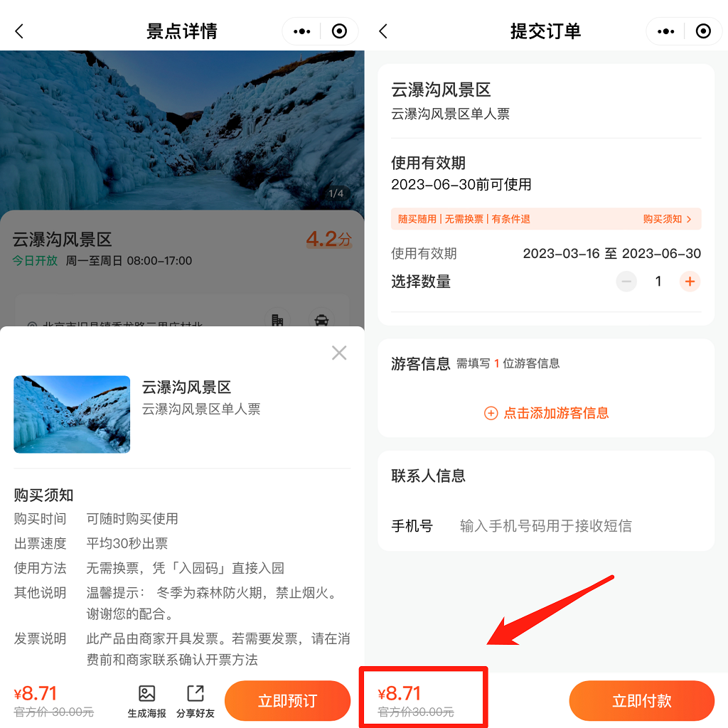Open the more options menu on 景点详情

[301, 31]
